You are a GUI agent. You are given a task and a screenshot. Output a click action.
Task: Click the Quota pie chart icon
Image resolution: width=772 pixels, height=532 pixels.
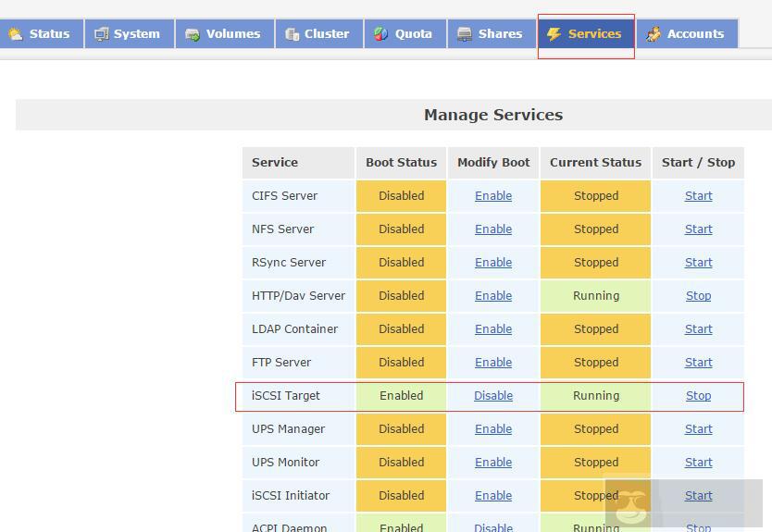click(x=381, y=34)
